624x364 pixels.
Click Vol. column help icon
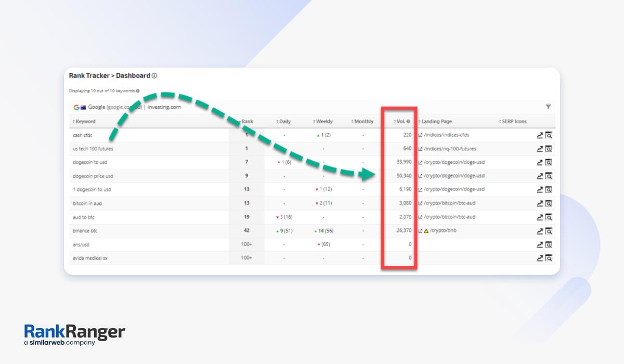pyautogui.click(x=408, y=122)
